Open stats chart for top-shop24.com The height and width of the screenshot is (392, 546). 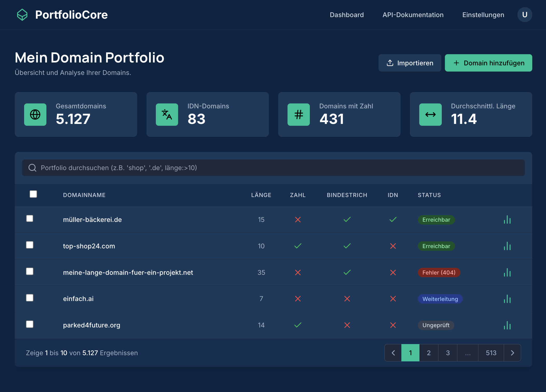tap(507, 246)
